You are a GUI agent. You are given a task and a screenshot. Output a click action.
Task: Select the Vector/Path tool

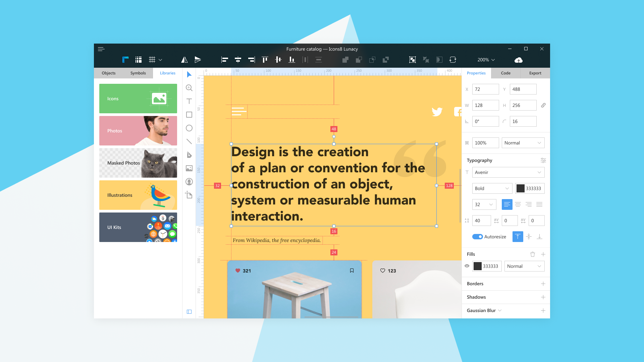click(189, 154)
